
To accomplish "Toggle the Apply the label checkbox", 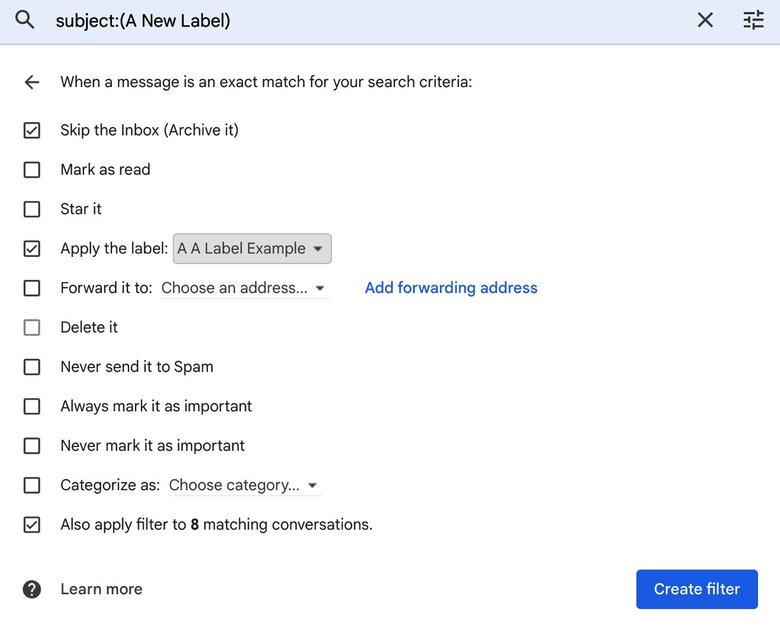I will [32, 248].
